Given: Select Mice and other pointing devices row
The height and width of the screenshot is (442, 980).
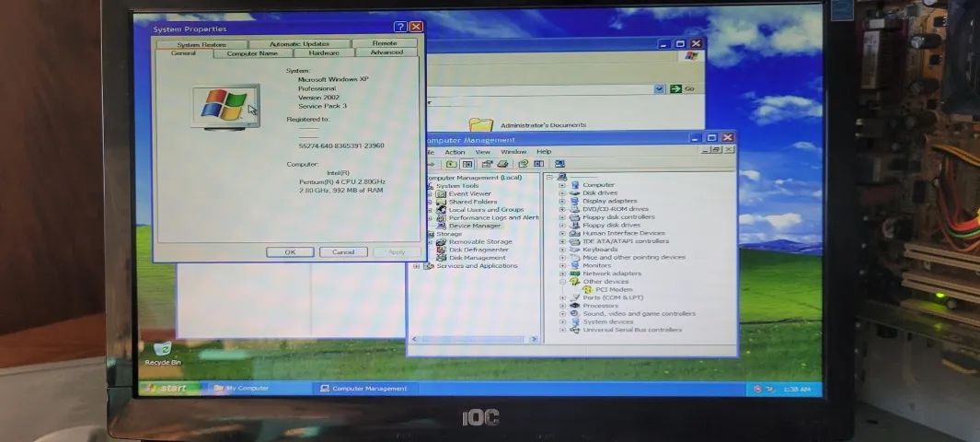Looking at the screenshot, I should [628, 258].
